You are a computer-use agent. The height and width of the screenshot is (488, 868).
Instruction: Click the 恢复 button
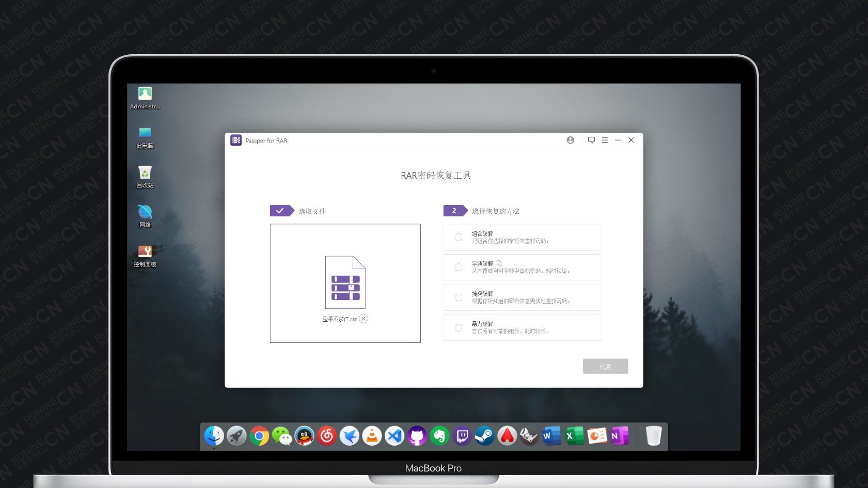click(x=605, y=366)
